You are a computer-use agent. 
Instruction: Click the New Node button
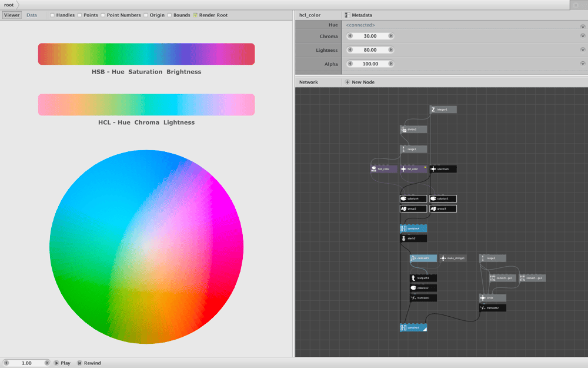pos(360,82)
